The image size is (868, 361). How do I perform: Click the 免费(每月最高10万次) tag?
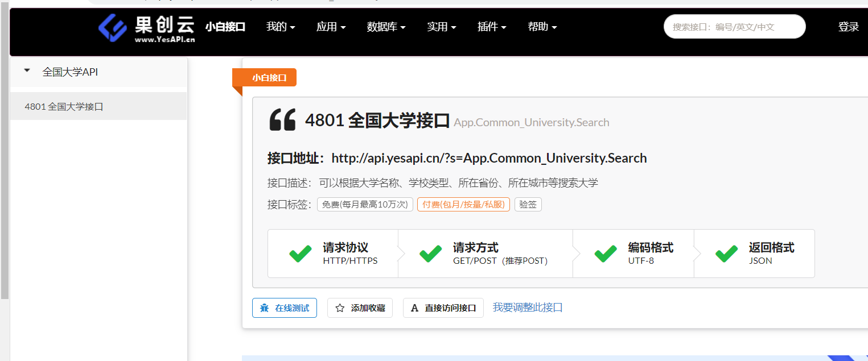pyautogui.click(x=365, y=205)
